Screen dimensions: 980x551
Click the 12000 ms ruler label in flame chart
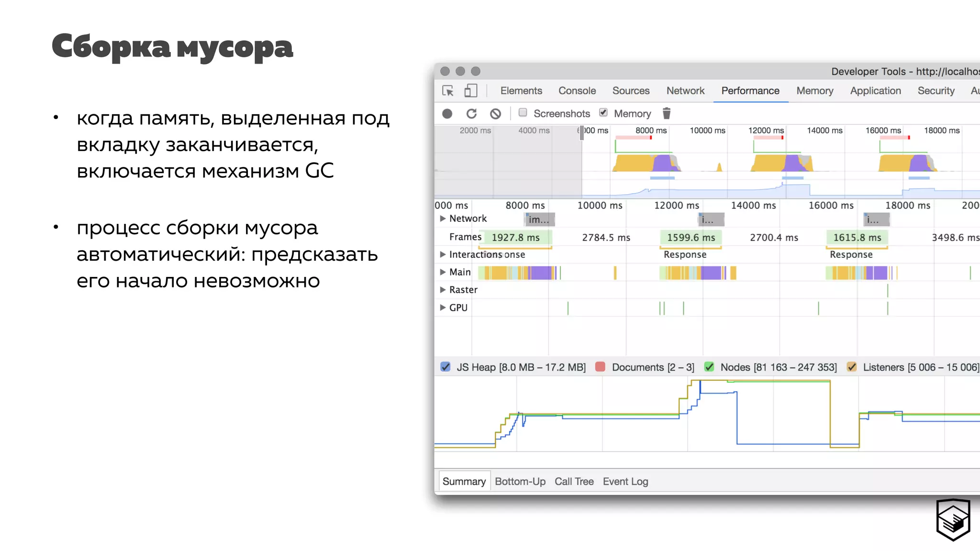(x=676, y=205)
